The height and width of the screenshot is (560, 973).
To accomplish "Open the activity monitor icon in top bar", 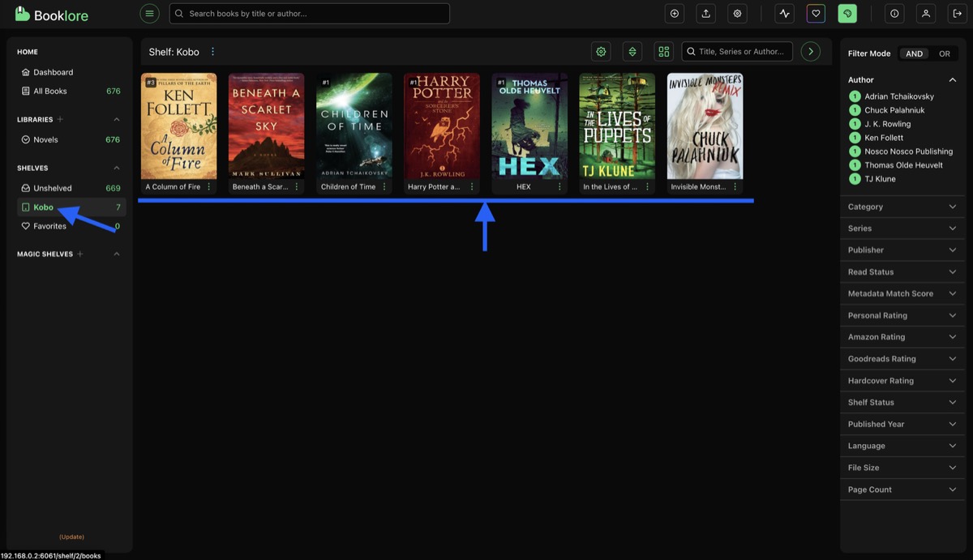I will coord(784,13).
